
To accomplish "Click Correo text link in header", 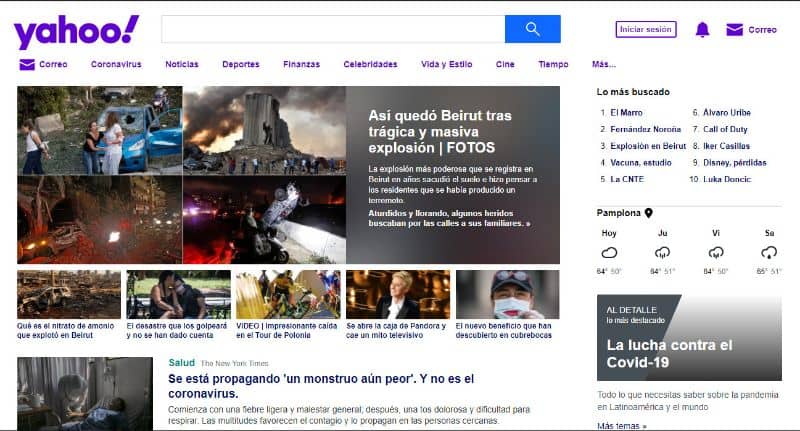I will coord(762,30).
